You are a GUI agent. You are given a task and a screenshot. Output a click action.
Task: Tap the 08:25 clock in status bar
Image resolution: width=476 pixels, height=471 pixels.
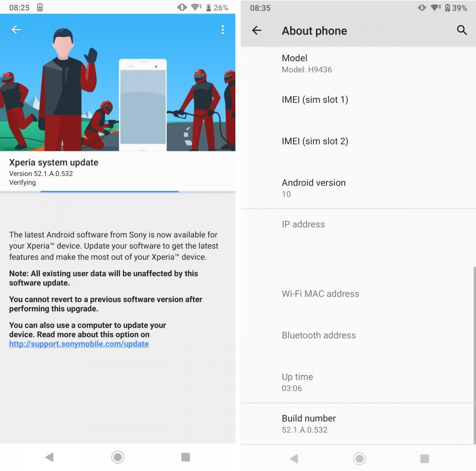click(19, 8)
